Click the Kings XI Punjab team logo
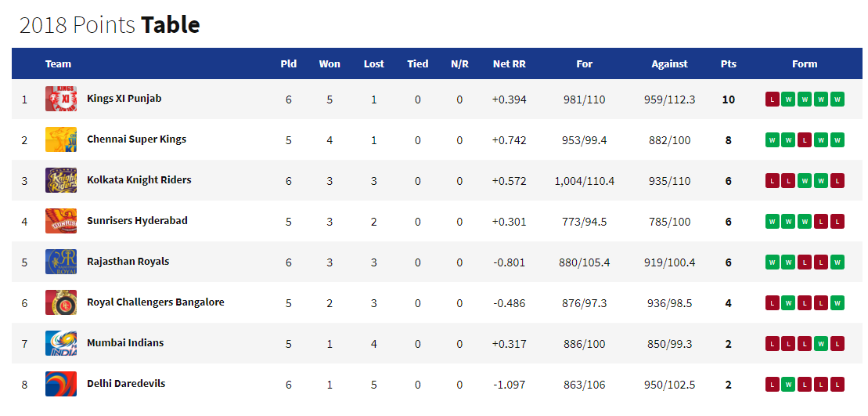868x416 pixels. click(61, 99)
